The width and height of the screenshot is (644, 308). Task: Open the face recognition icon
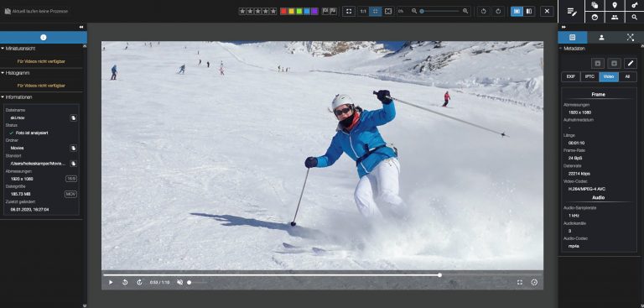pos(595,18)
